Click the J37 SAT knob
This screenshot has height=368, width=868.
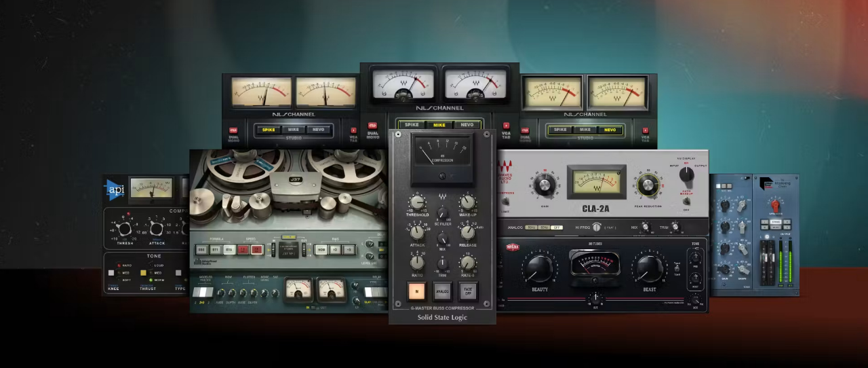pyautogui.click(x=276, y=293)
